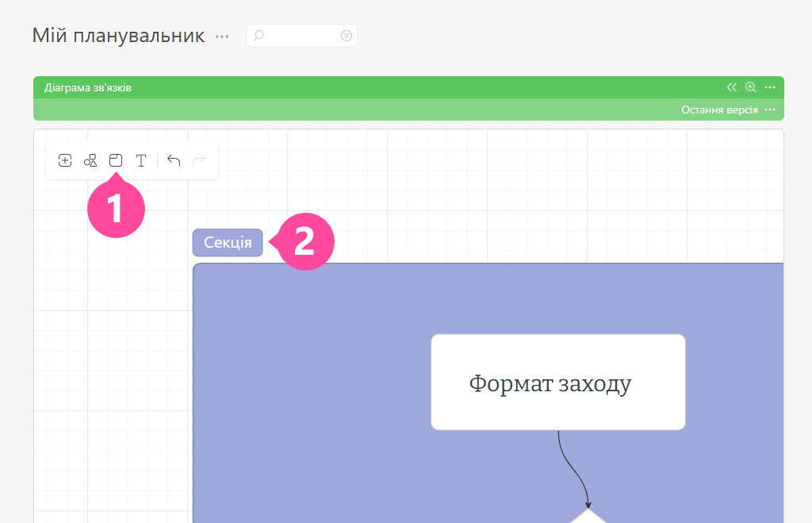This screenshot has height=523, width=812.
Task: Select the Секція section label
Action: tap(228, 242)
